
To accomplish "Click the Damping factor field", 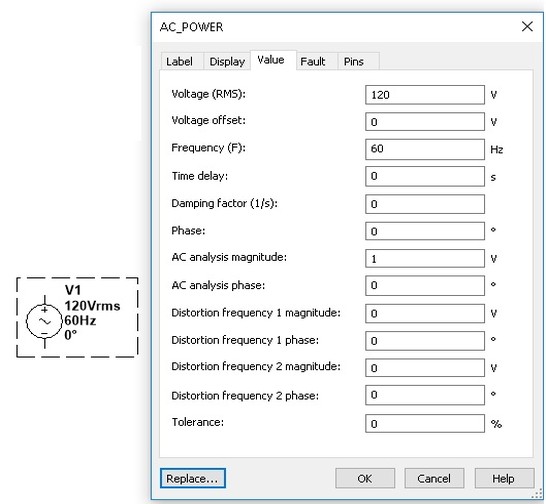I will (x=425, y=204).
